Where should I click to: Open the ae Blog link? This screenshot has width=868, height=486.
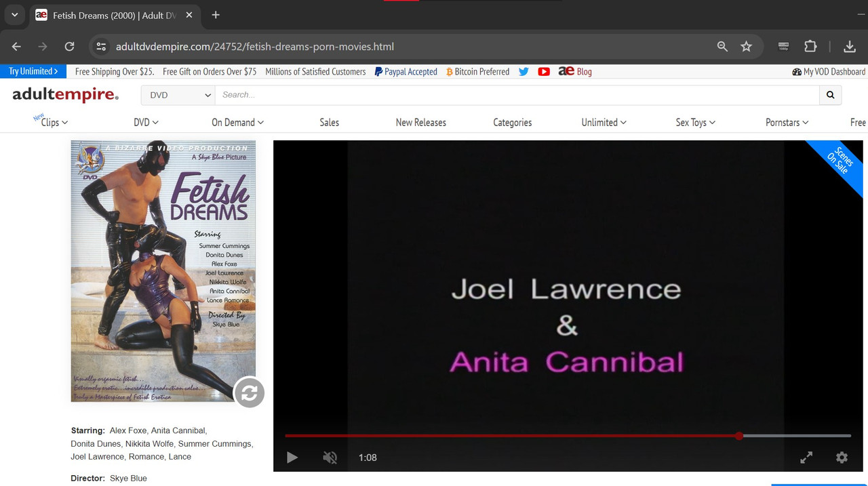(575, 71)
